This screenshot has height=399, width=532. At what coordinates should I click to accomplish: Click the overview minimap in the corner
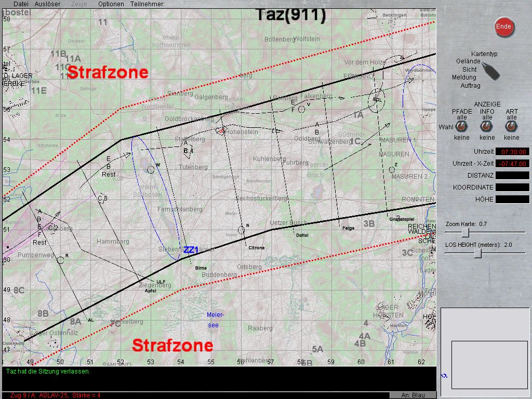coord(485,348)
